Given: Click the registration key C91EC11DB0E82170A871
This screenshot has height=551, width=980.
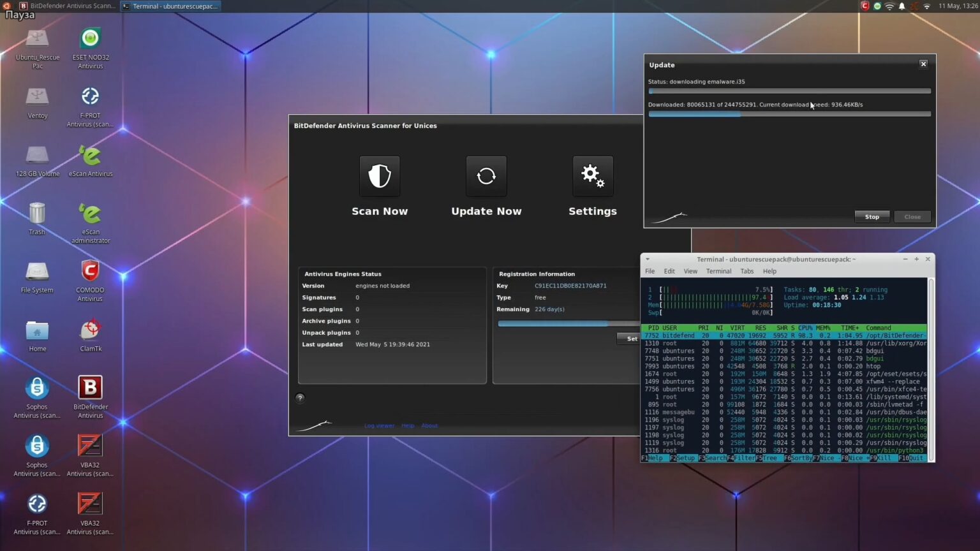Looking at the screenshot, I should [x=570, y=286].
